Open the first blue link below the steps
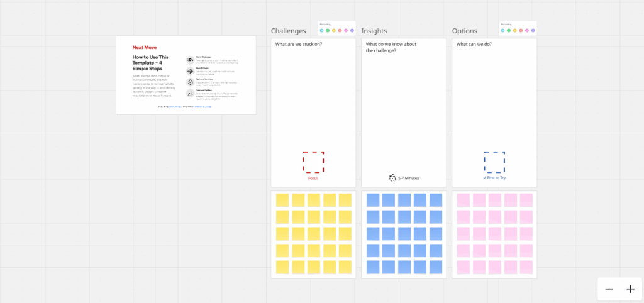Image resolution: width=644 pixels, height=303 pixels. point(175,107)
